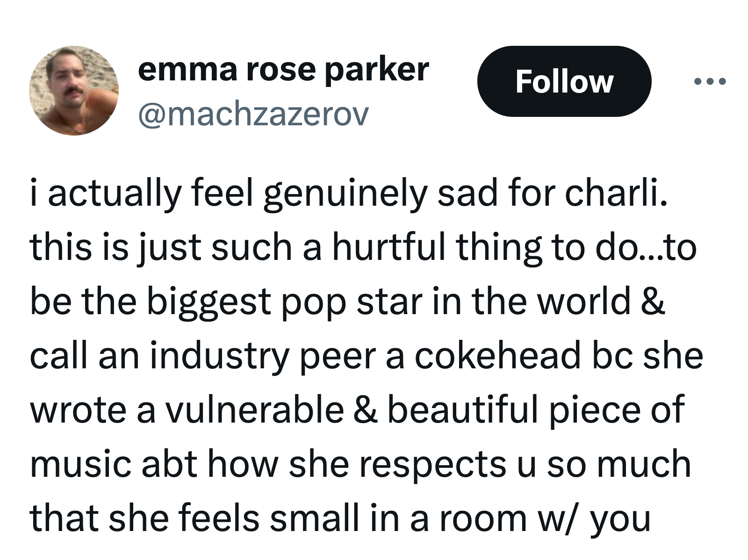Click the word "hurtful" in the tweet
The width and height of the screenshot is (748, 560).
coord(389,247)
